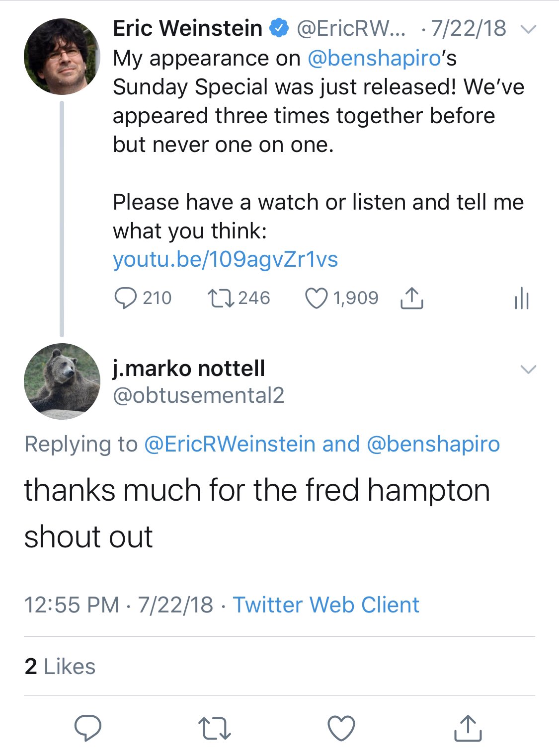Like the fred hampton shout out reply
Screen dimensions: 559x756
(x=341, y=728)
